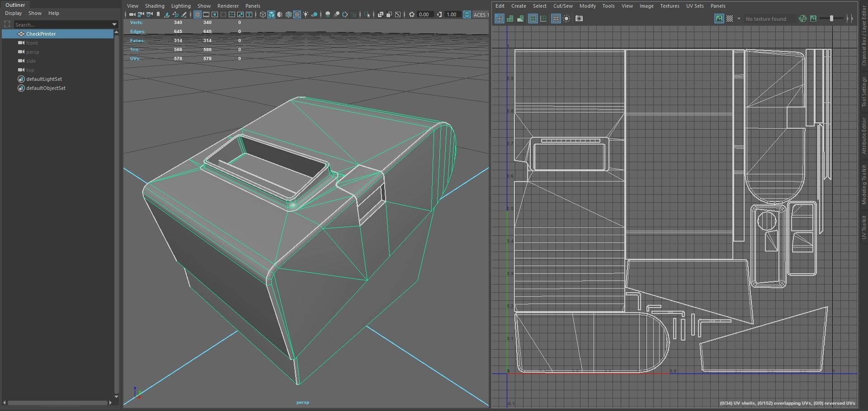Select defaultLightSet in the Outliner
The image size is (868, 411).
click(x=44, y=79)
